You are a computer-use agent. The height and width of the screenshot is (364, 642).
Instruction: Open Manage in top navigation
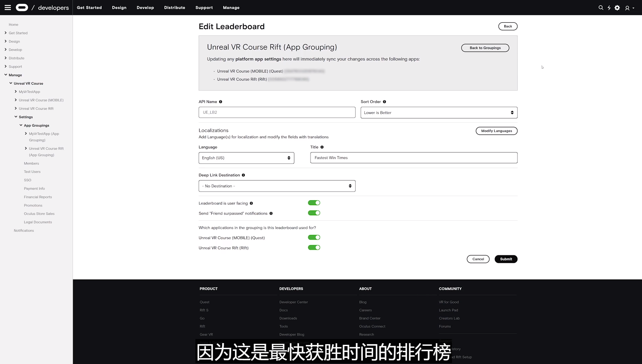pyautogui.click(x=231, y=7)
